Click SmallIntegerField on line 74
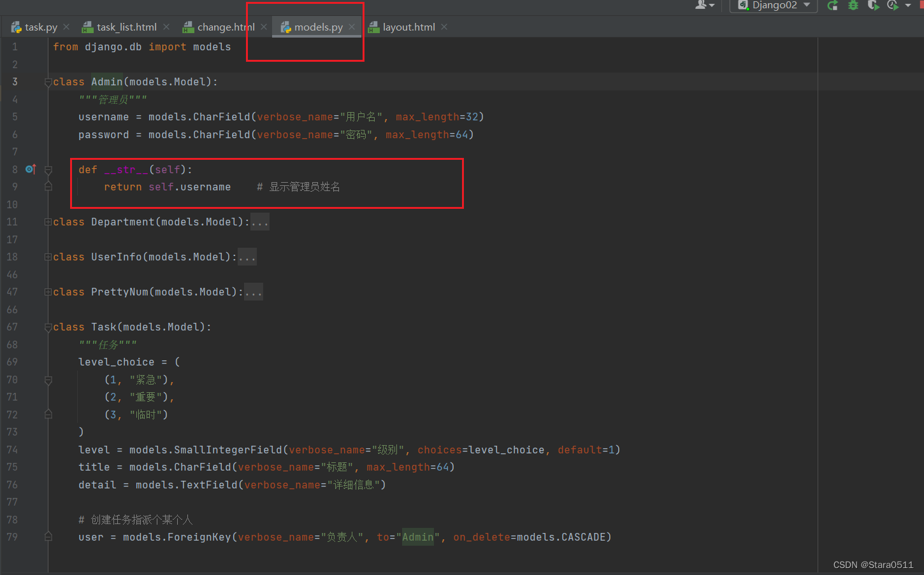924x575 pixels. [x=228, y=450]
